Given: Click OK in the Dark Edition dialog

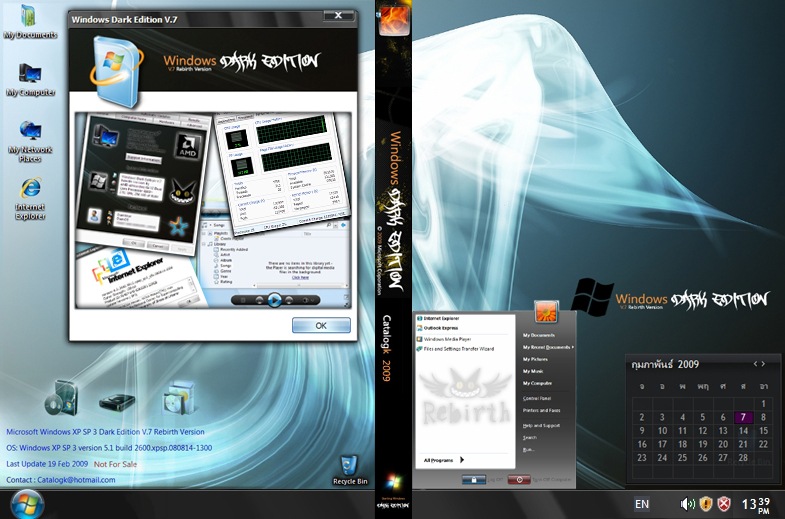Looking at the screenshot, I should 321,325.
